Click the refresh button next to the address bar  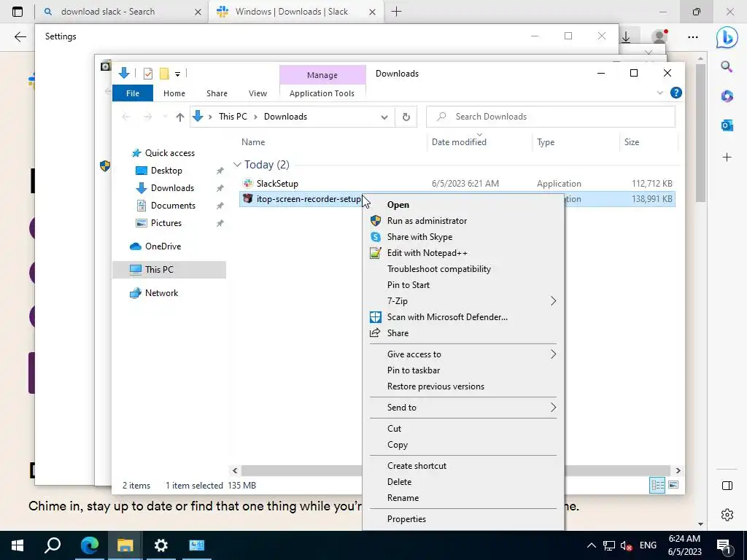406,117
